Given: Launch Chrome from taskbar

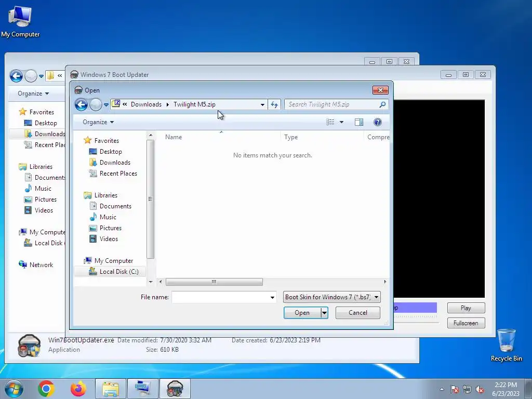Looking at the screenshot, I should click(46, 389).
